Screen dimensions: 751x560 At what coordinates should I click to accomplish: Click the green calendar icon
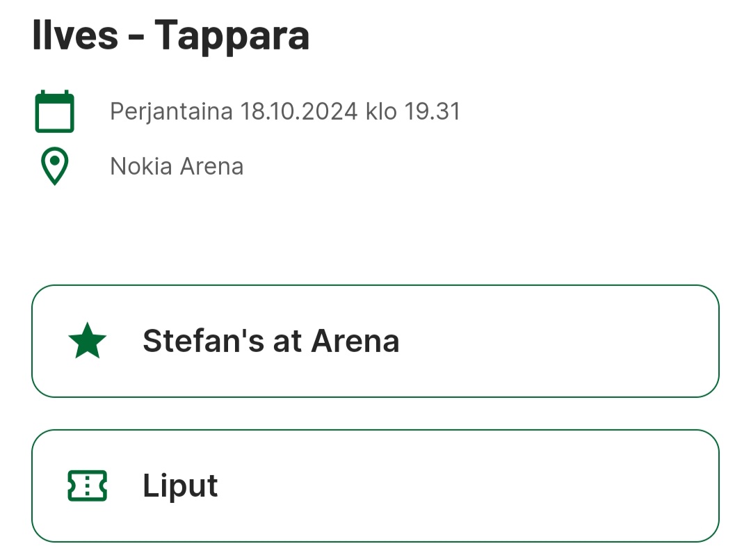pos(54,111)
